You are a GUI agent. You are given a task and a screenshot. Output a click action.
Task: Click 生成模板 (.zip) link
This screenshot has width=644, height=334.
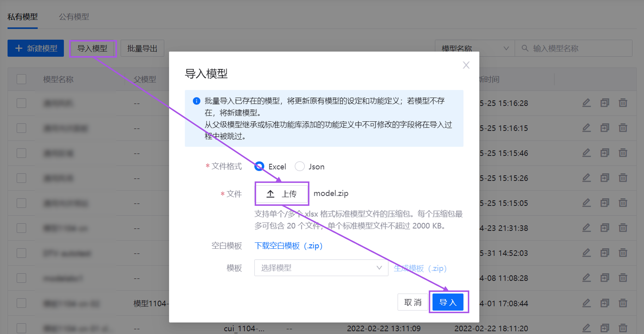[x=420, y=268]
